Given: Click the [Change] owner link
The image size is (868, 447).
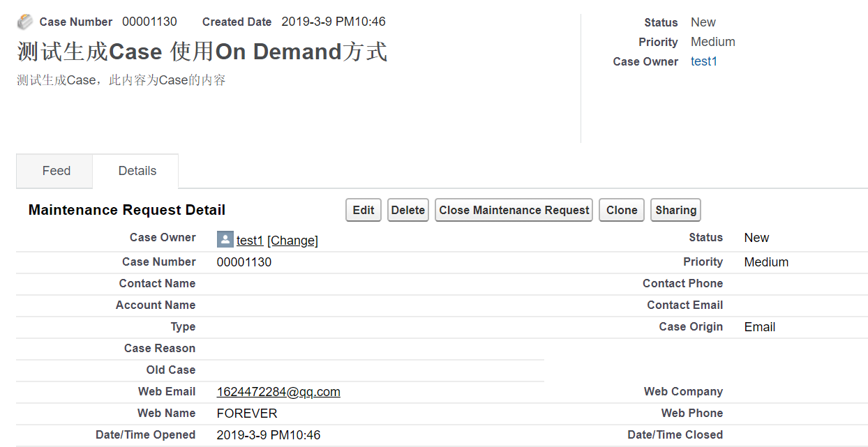Looking at the screenshot, I should pos(292,241).
